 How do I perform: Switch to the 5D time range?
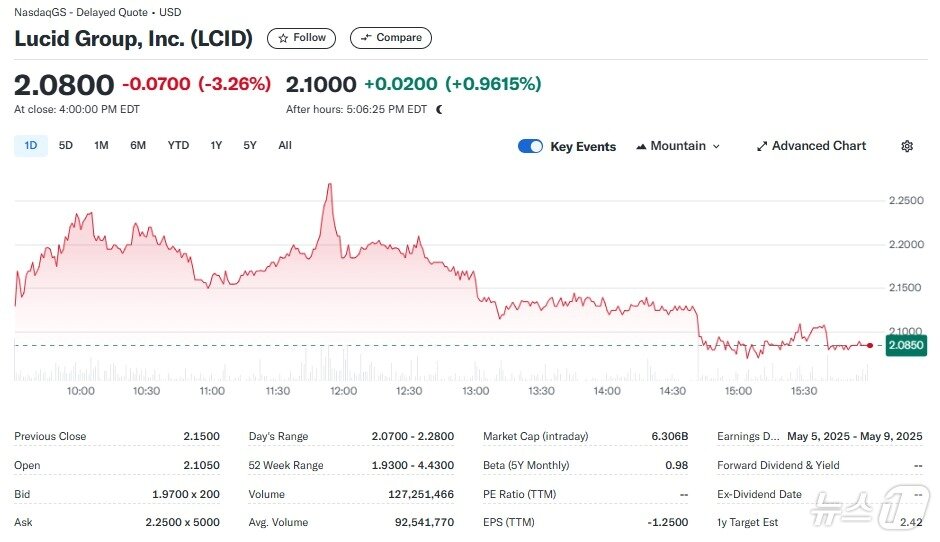tap(66, 145)
